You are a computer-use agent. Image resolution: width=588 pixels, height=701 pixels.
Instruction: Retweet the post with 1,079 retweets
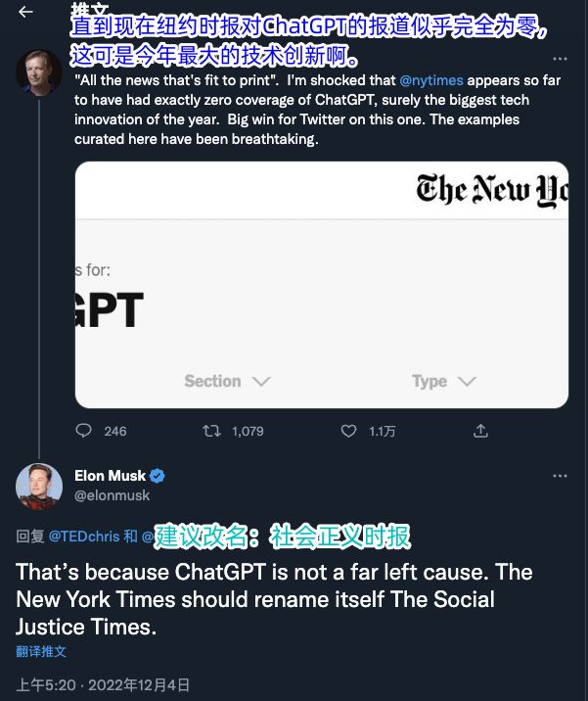point(211,431)
